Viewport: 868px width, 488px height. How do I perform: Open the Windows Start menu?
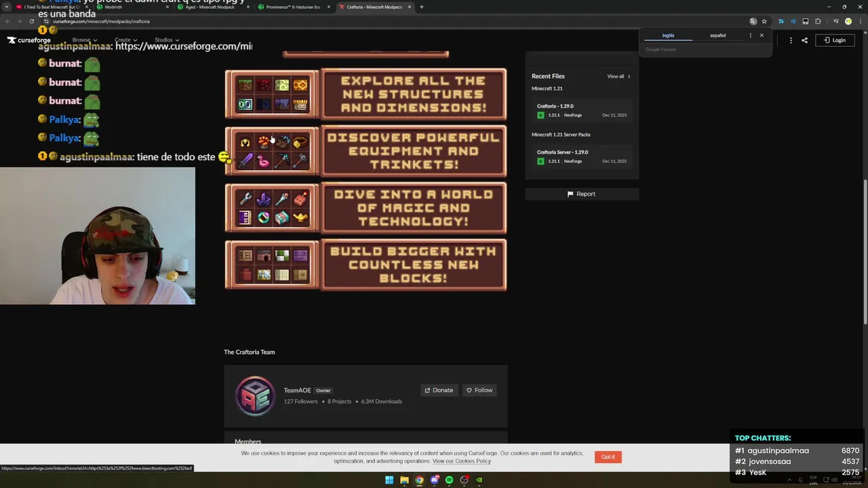click(389, 480)
